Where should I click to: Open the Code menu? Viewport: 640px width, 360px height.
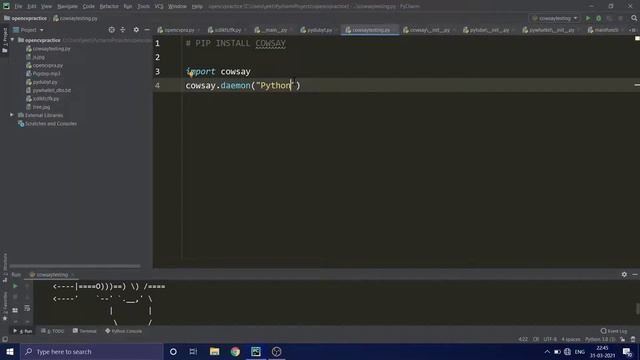(x=89, y=7)
